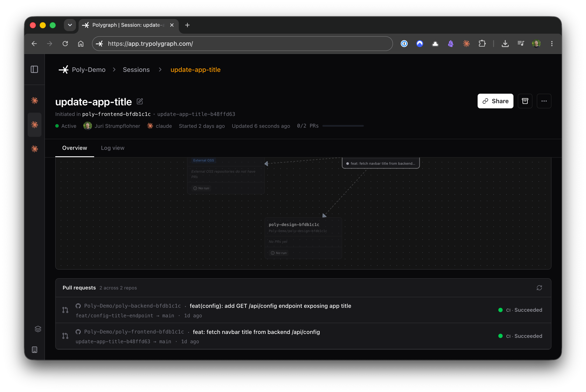Select the poly-design-bfdb1c1c graph node

pos(303,238)
